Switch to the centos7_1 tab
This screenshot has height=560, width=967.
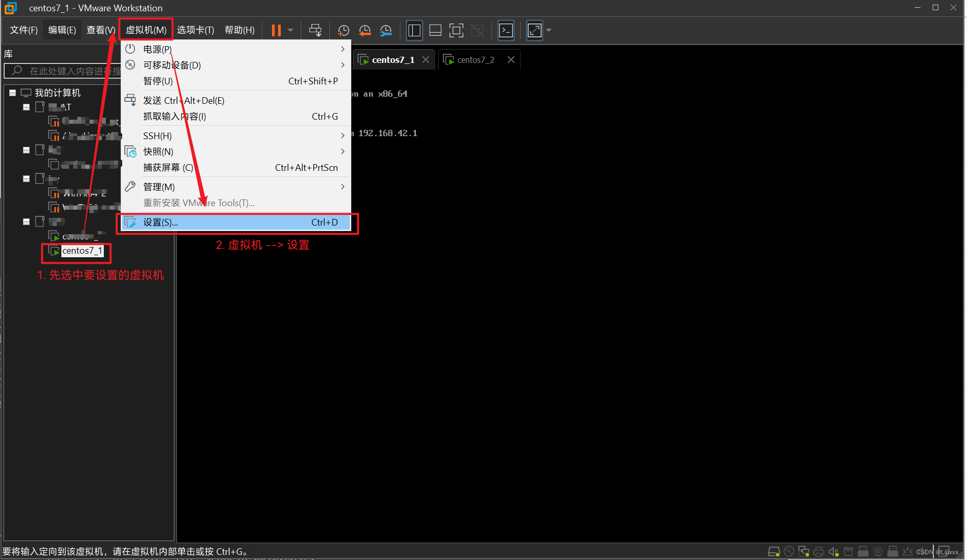393,60
